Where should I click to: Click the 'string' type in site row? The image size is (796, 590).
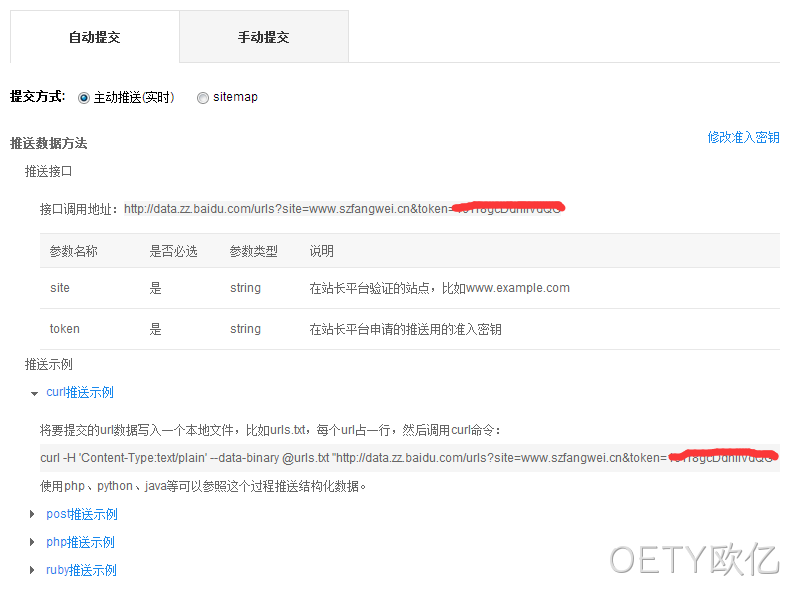pos(245,288)
